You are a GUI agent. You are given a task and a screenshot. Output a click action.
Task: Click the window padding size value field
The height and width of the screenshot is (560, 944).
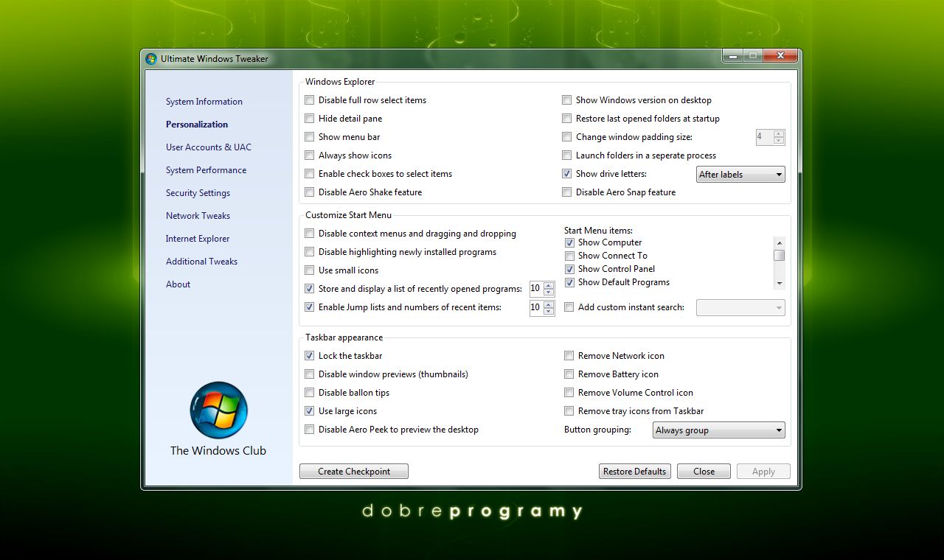tap(764, 137)
